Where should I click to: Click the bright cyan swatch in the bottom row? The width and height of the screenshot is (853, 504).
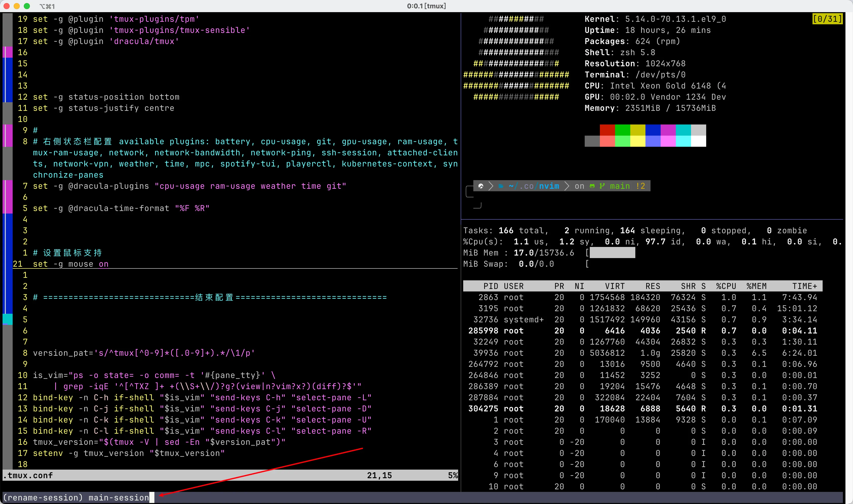point(683,141)
